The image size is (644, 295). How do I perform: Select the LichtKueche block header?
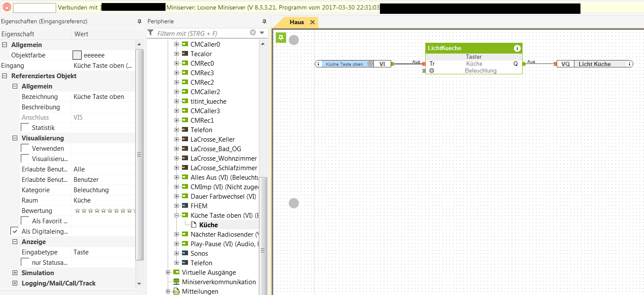tap(474, 48)
